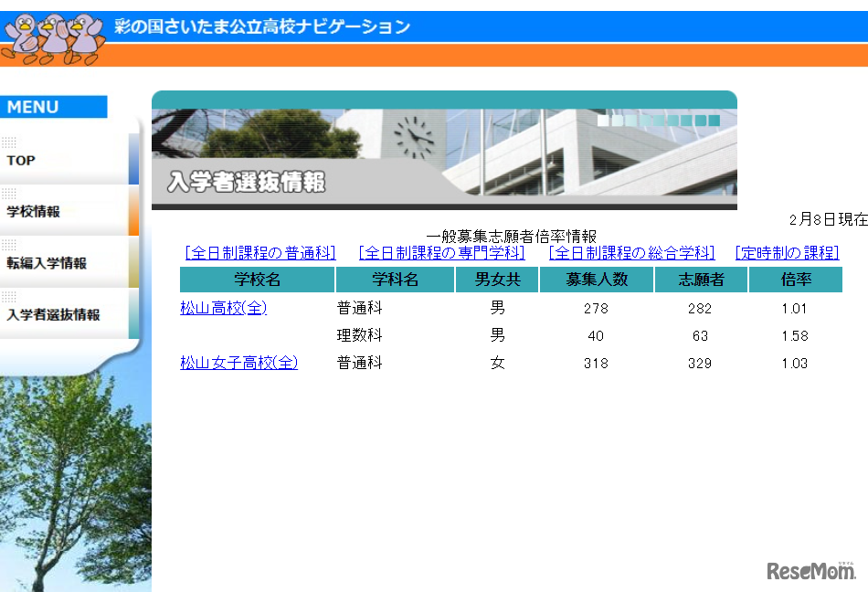Open the 松山高校(全) school link
The image size is (868, 592).
coord(224,308)
